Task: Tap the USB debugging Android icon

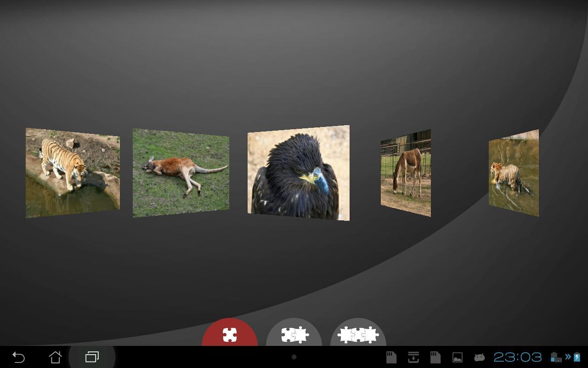Action: point(479,357)
